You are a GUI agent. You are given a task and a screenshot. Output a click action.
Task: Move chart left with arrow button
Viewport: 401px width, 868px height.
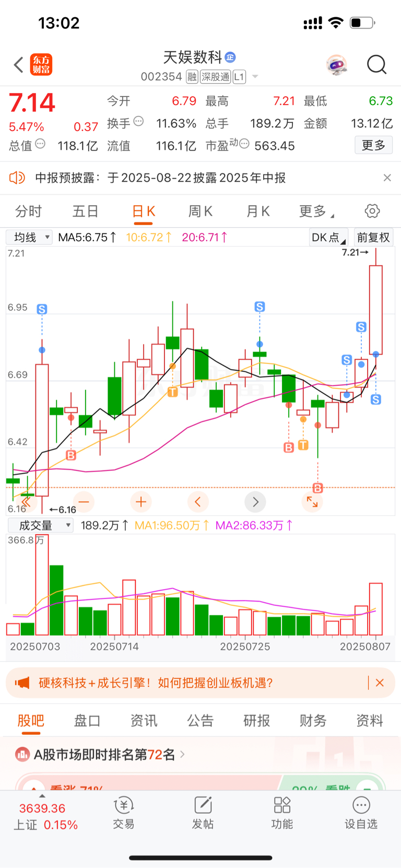198,502
